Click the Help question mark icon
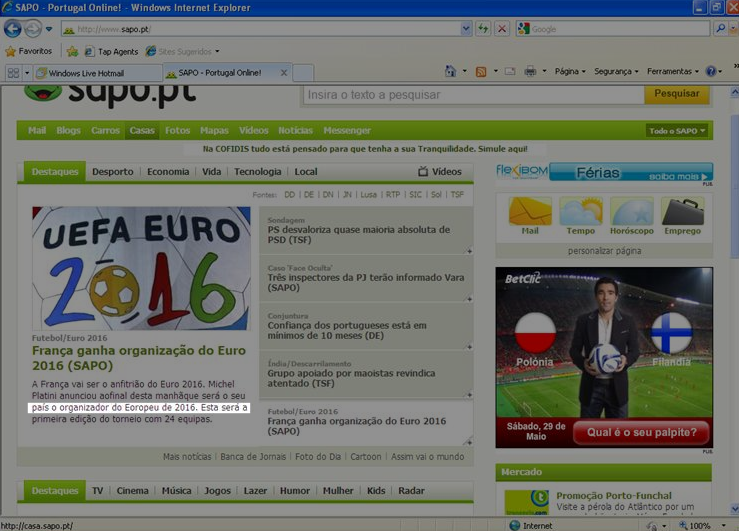 [711, 71]
